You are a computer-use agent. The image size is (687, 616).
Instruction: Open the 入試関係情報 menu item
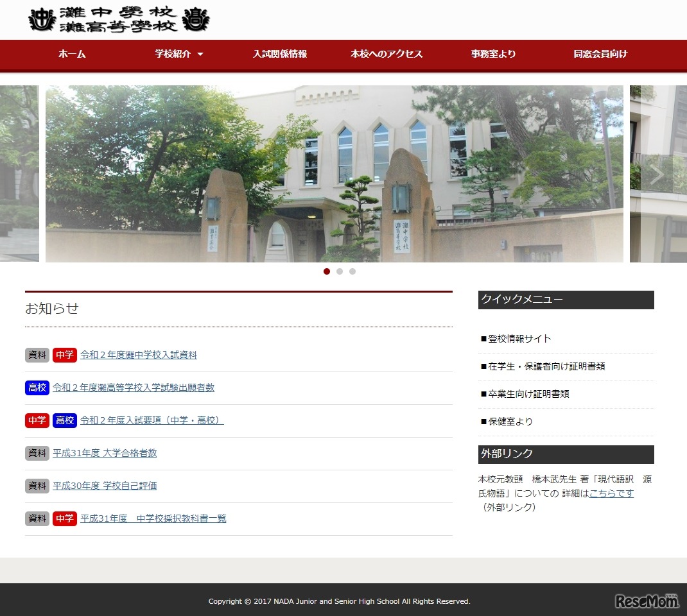(x=279, y=55)
